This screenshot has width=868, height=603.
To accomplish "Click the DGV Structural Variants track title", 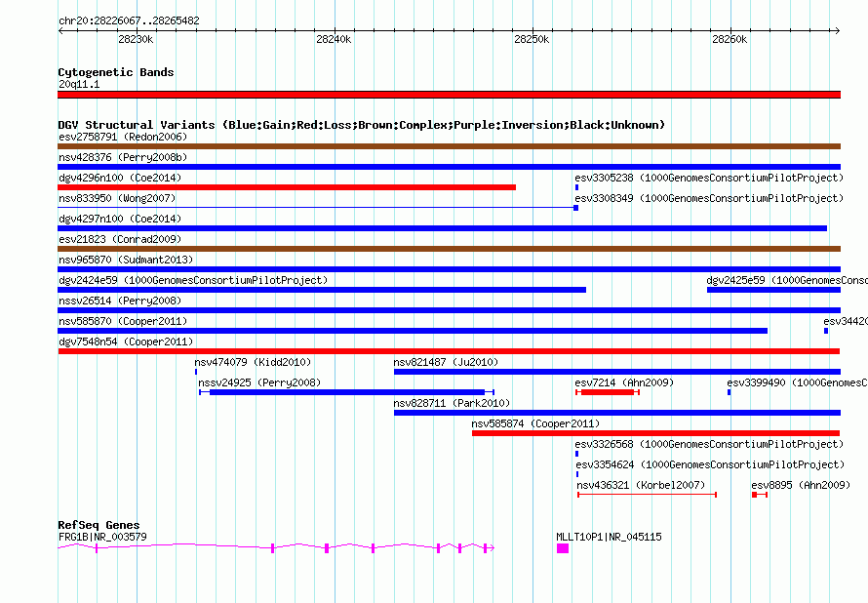I will (x=361, y=125).
